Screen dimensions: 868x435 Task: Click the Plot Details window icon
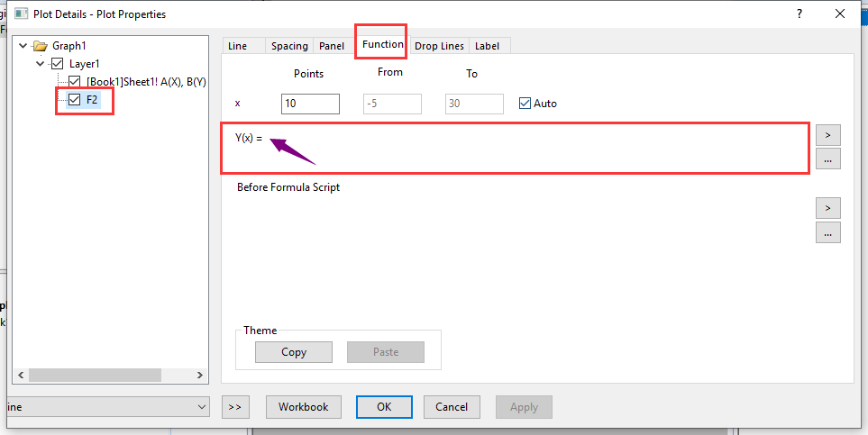(x=18, y=14)
